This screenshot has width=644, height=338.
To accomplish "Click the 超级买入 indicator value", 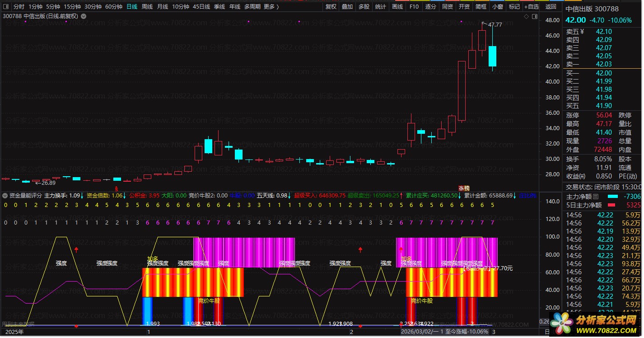I will tap(320, 196).
